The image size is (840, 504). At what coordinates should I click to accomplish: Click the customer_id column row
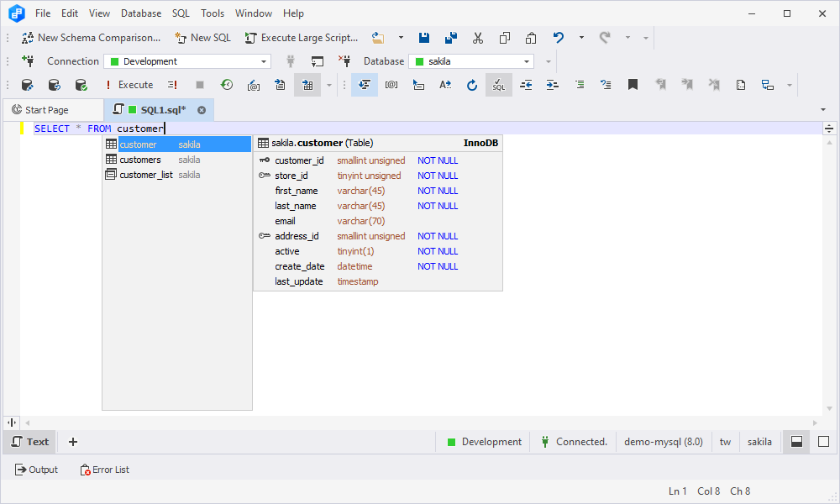click(378, 160)
